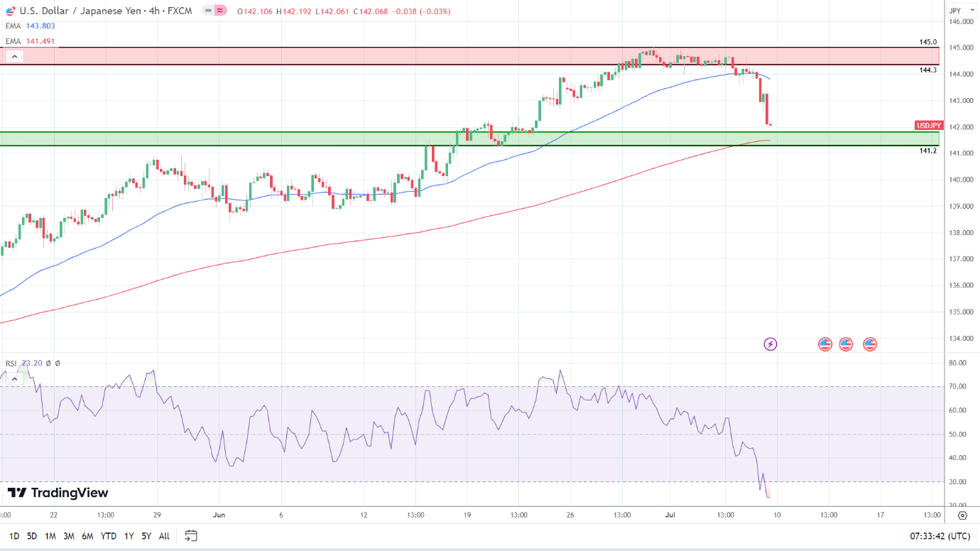The width and height of the screenshot is (980, 551).
Task: Toggle the pink wavy-lines button beside FXCM
Action: point(220,11)
